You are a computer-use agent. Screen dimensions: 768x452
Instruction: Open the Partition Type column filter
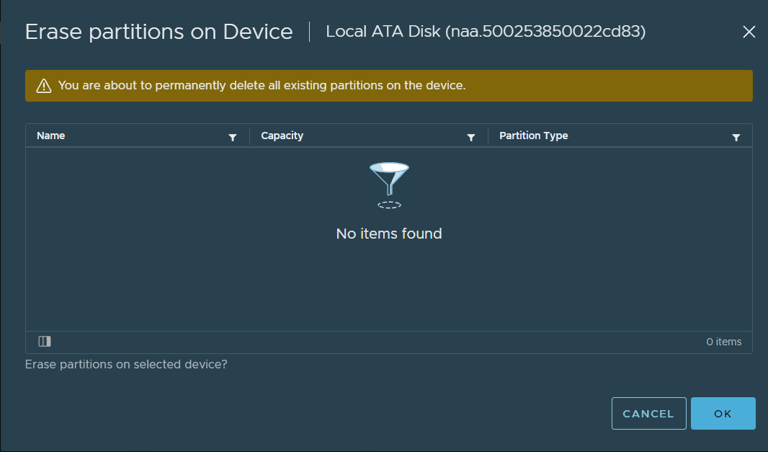tap(736, 138)
